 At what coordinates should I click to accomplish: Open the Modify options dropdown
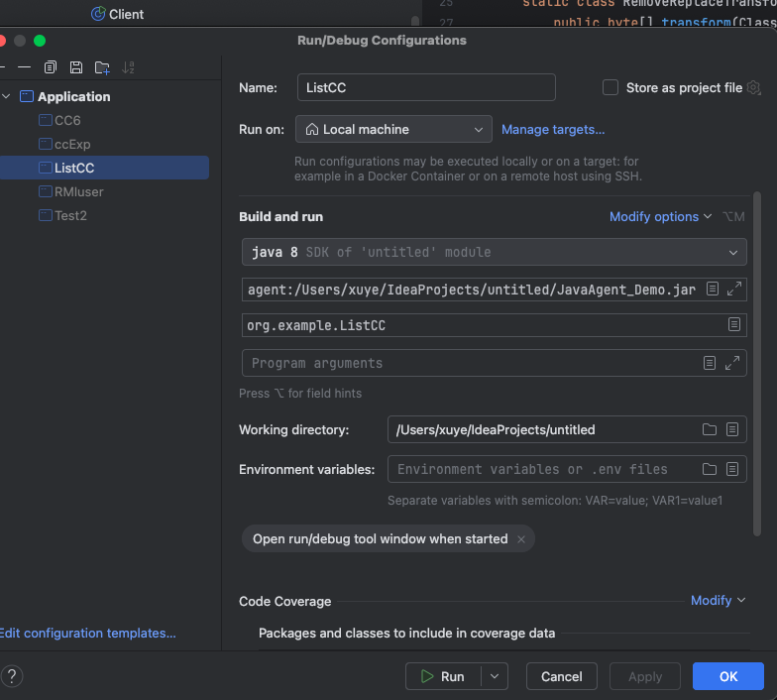point(661,216)
